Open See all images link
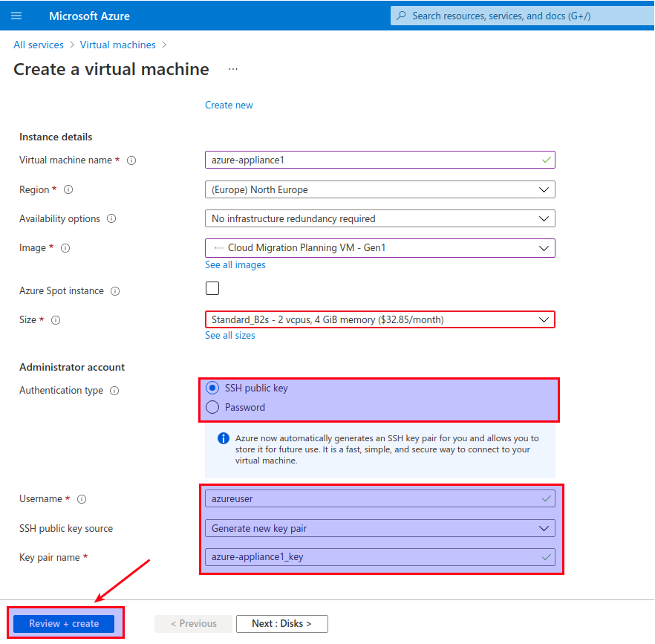The width and height of the screenshot is (655, 644). tap(235, 265)
